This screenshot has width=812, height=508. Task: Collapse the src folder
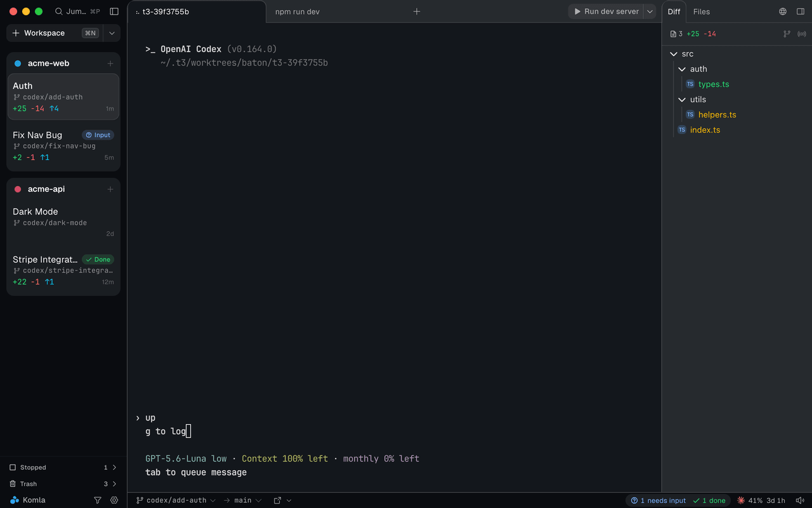pyautogui.click(x=674, y=54)
